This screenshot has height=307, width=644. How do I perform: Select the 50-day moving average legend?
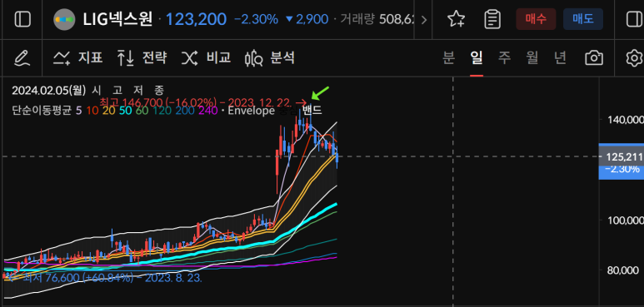pos(125,111)
